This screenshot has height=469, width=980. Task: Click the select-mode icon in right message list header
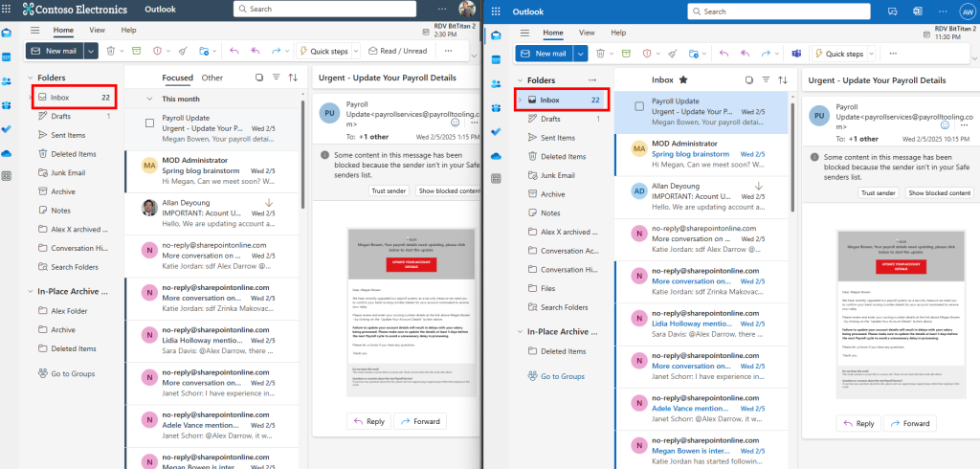click(749, 80)
